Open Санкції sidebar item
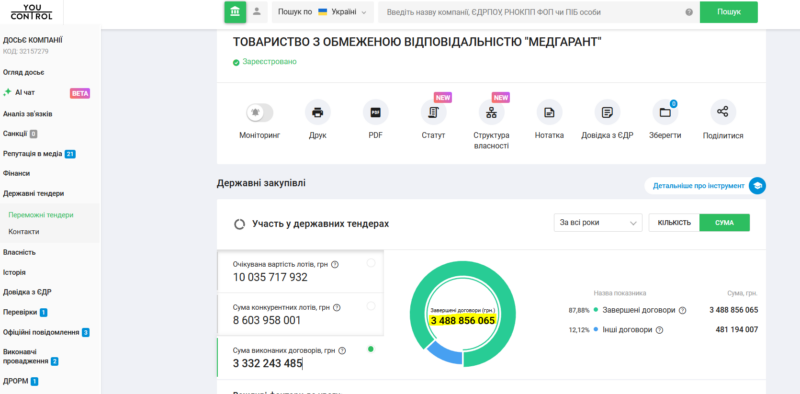800x394 pixels. pos(20,134)
